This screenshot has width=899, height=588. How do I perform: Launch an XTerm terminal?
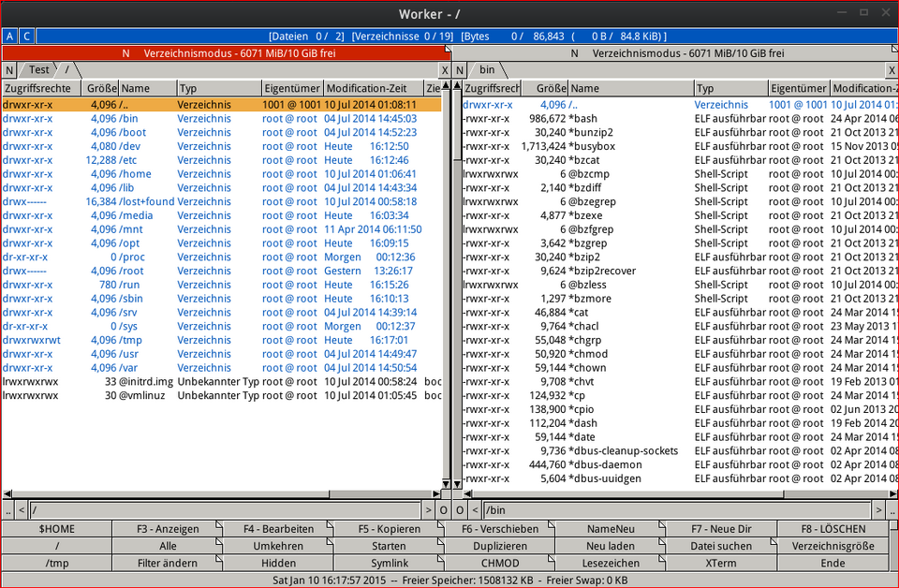[721, 563]
